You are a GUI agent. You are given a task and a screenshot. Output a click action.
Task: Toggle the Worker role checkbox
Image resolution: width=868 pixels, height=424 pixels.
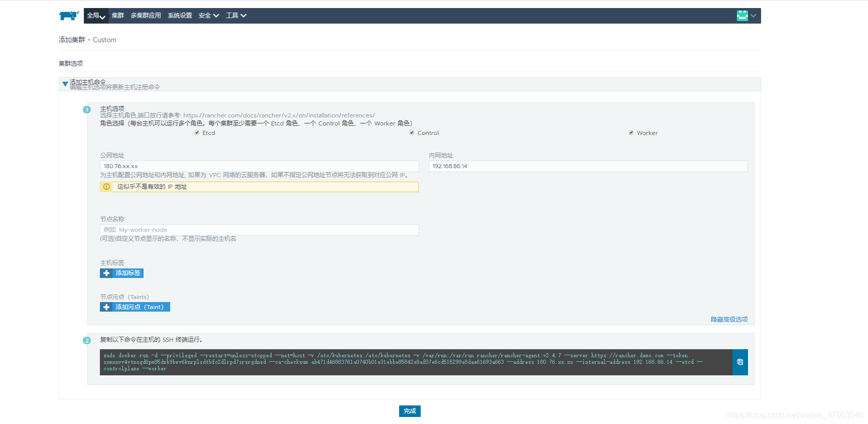[x=631, y=133]
